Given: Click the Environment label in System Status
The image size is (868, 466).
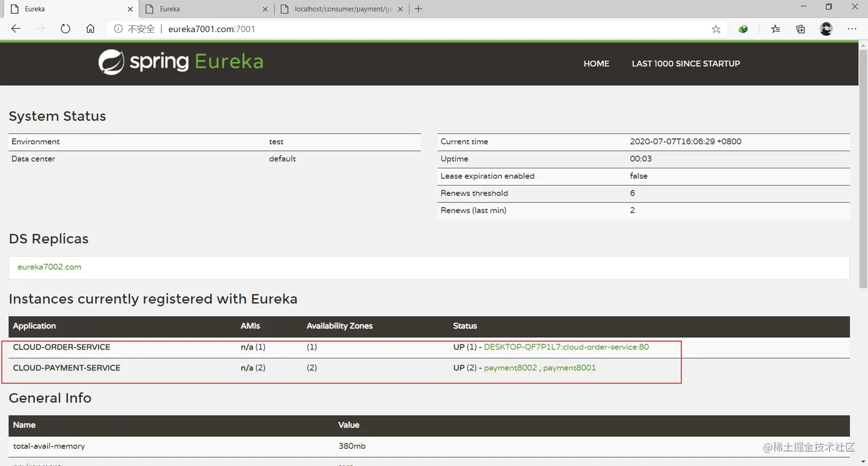Looking at the screenshot, I should click(36, 141).
